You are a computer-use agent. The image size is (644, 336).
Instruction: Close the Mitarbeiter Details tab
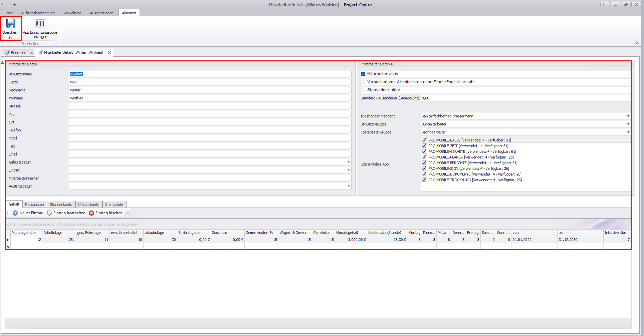109,52
